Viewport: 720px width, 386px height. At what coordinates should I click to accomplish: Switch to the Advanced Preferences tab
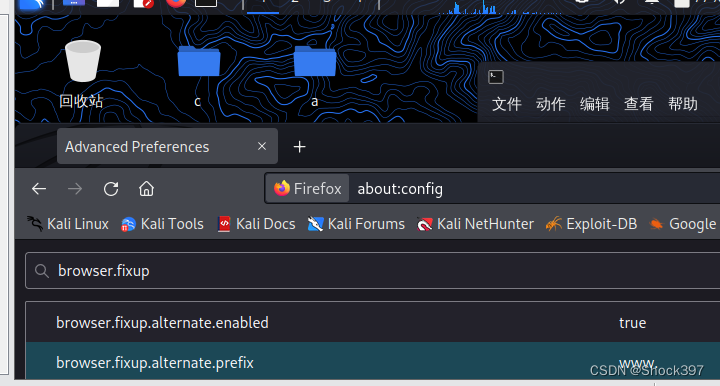point(167,146)
